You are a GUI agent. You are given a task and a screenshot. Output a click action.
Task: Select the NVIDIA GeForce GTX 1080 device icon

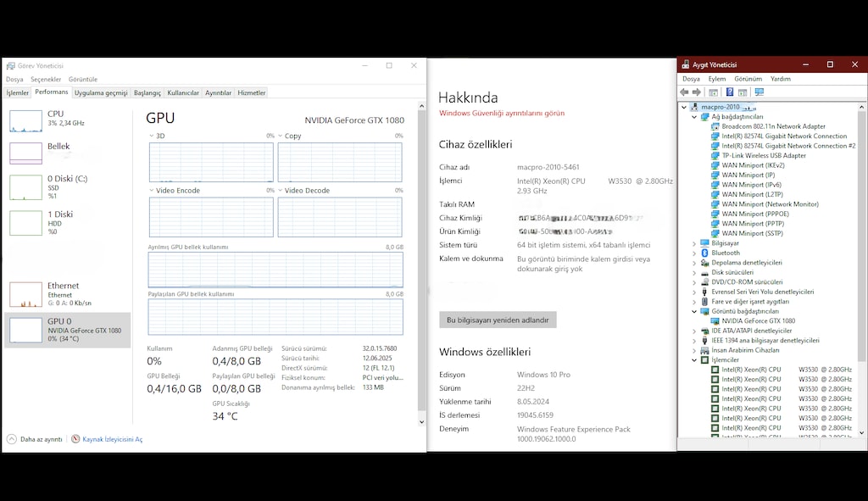click(x=715, y=321)
